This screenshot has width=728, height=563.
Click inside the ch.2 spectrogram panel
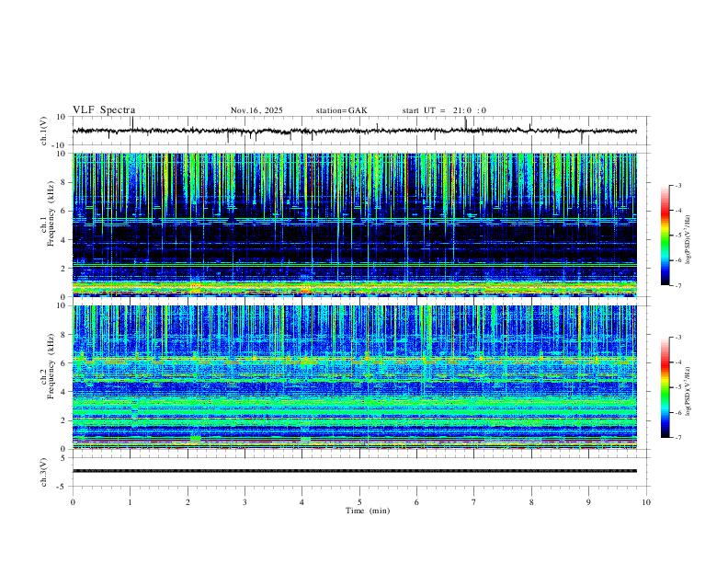tap(355, 377)
